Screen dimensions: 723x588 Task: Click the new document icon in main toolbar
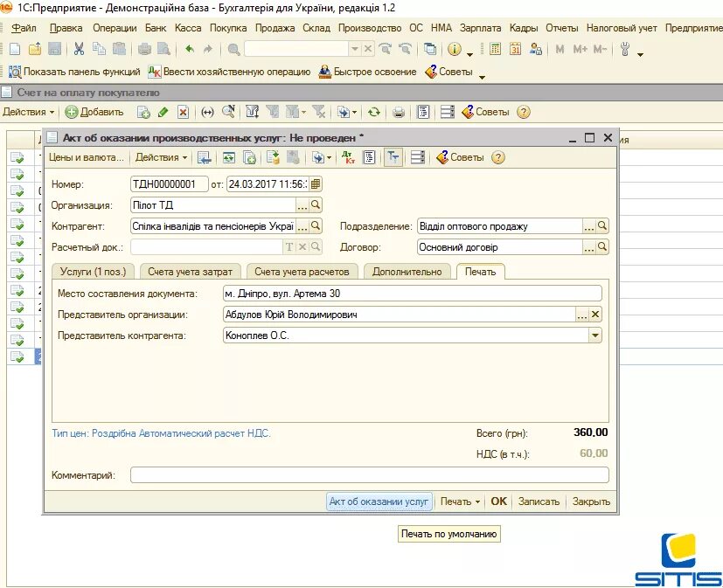click(x=15, y=49)
